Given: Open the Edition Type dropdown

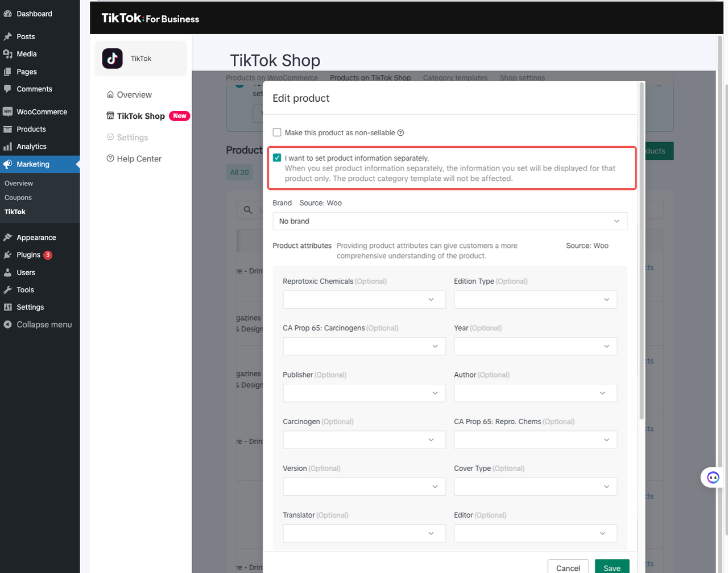Looking at the screenshot, I should pyautogui.click(x=535, y=300).
